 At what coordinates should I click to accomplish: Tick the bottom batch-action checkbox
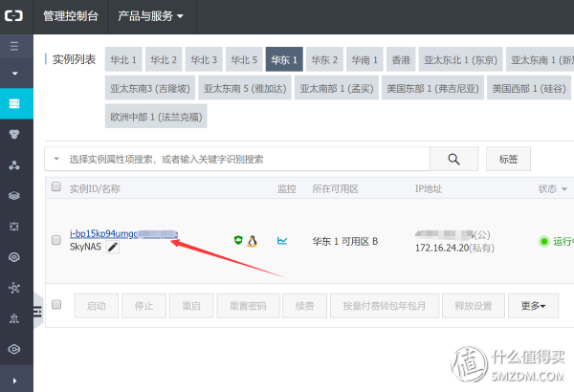click(x=56, y=305)
